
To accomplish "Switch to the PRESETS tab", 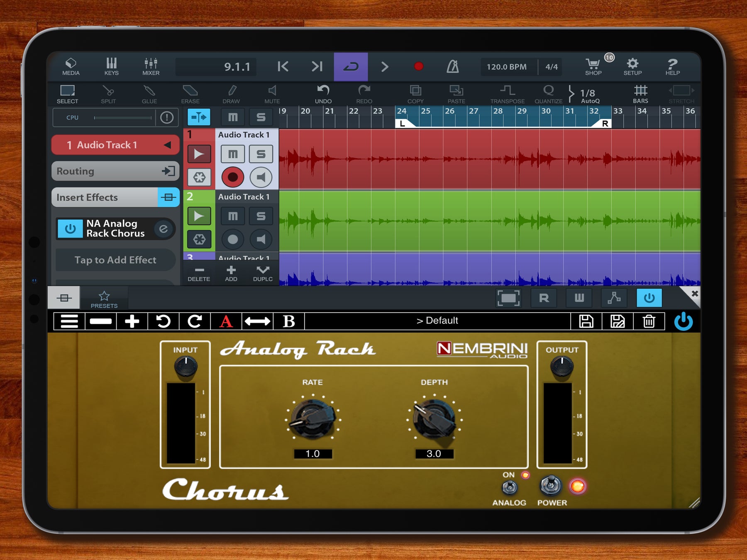I will coord(104,298).
